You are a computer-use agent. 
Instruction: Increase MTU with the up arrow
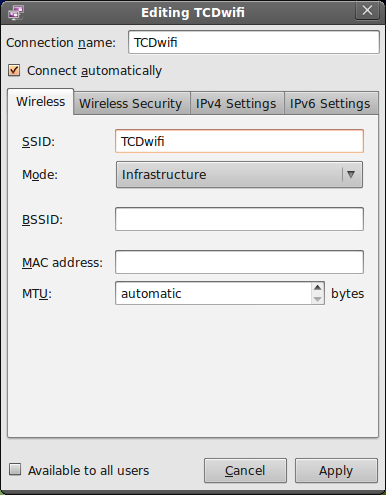click(318, 287)
